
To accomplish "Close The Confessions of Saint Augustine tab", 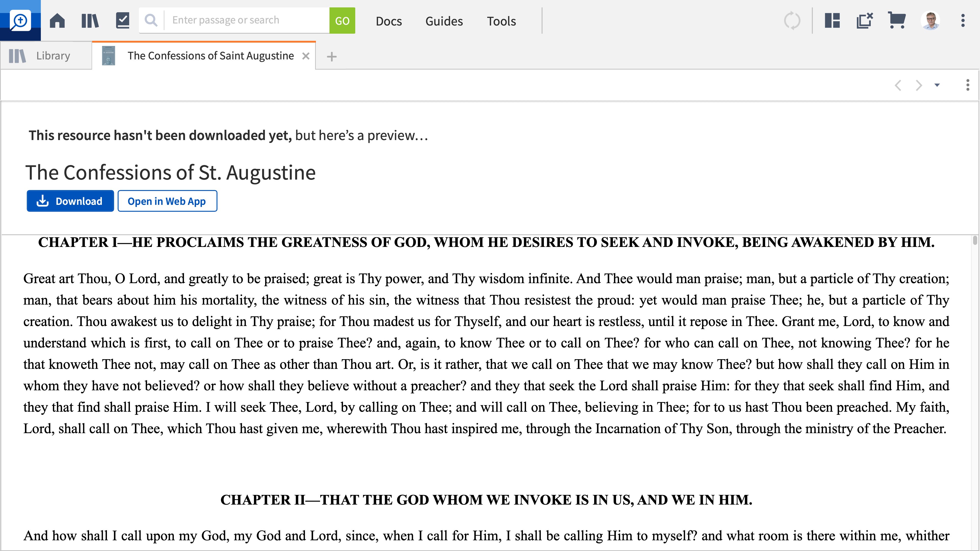I will [305, 56].
